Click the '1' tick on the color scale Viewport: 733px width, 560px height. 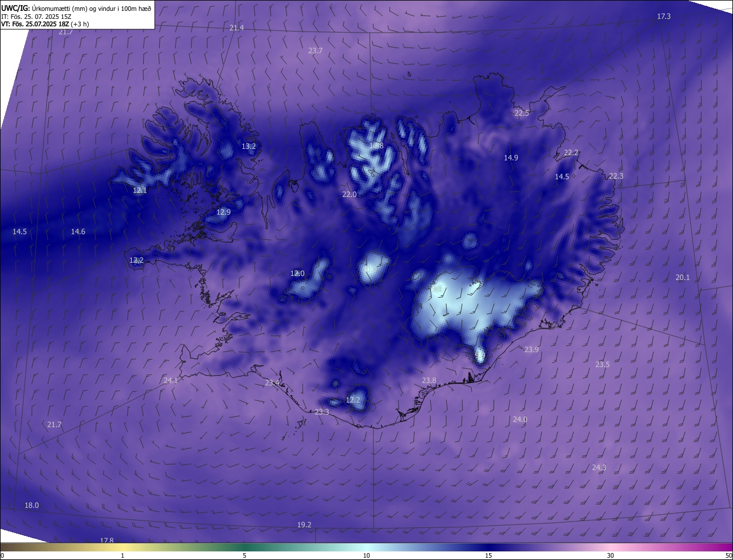123,555
